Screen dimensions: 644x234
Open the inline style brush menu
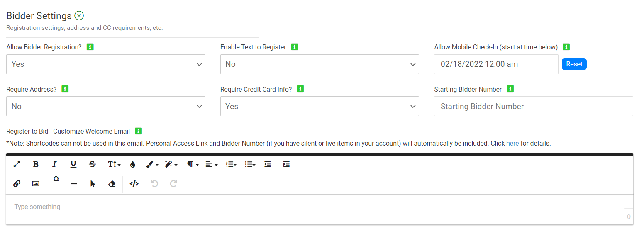pyautogui.click(x=152, y=164)
